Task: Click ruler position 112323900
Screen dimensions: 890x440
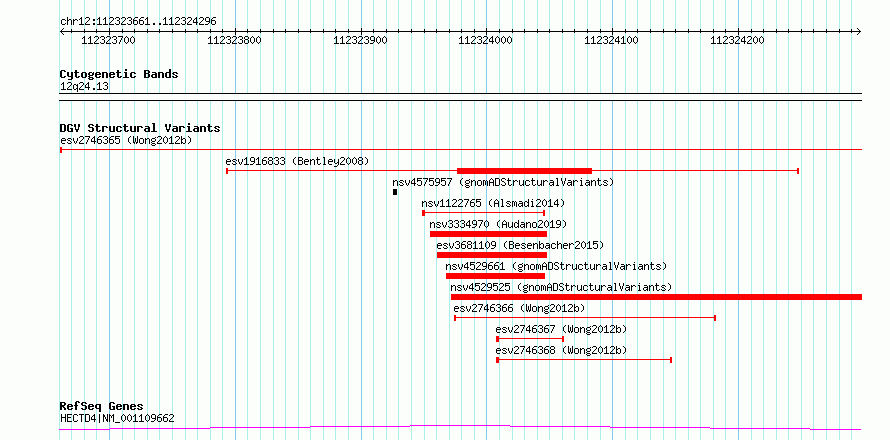Action: (x=361, y=40)
